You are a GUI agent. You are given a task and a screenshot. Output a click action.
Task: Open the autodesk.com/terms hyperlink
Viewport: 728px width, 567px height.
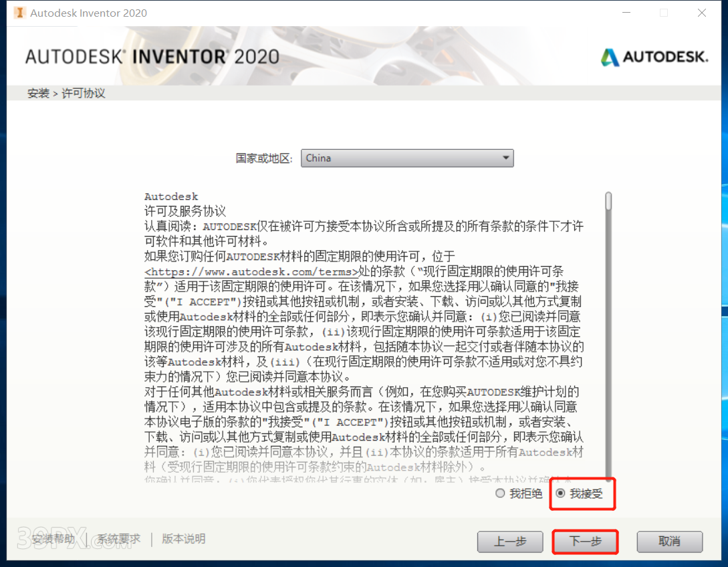(251, 271)
